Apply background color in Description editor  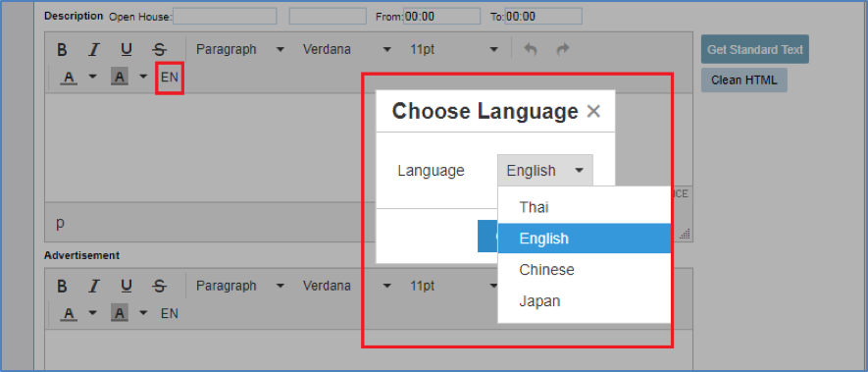[120, 78]
